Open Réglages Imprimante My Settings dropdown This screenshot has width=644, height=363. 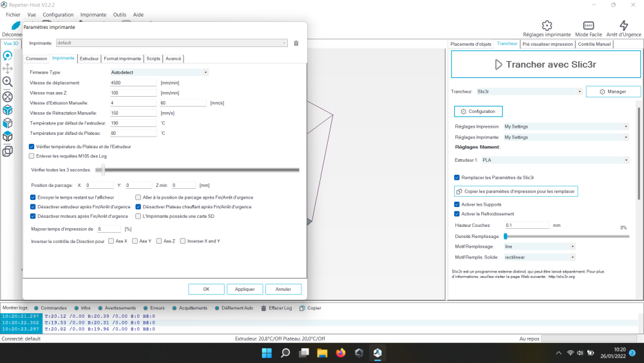566,137
